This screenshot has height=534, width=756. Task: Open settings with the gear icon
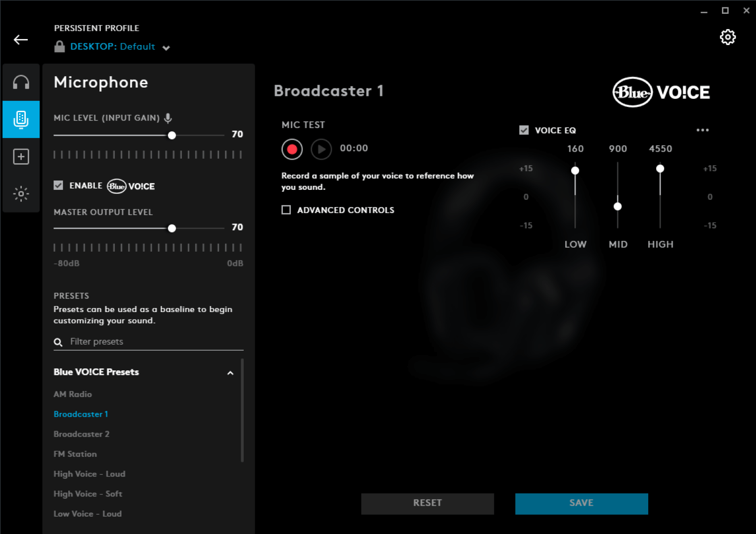pyautogui.click(x=727, y=37)
